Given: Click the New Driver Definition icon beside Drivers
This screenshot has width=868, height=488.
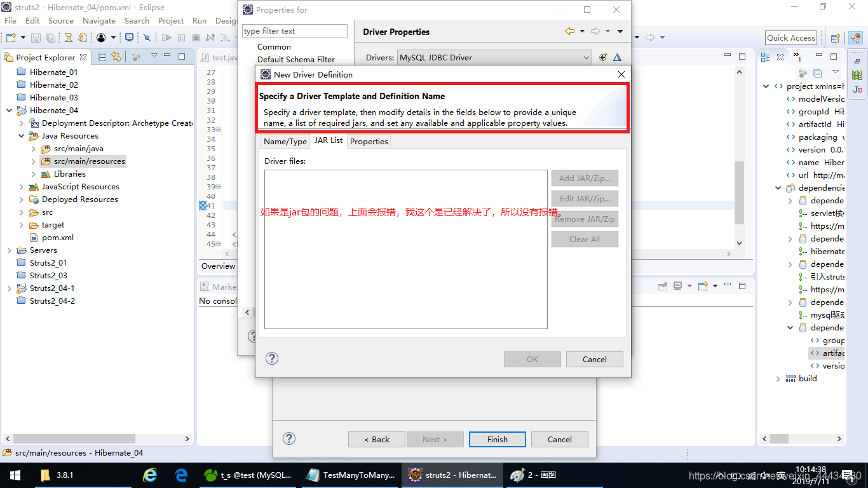Looking at the screenshot, I should 604,57.
